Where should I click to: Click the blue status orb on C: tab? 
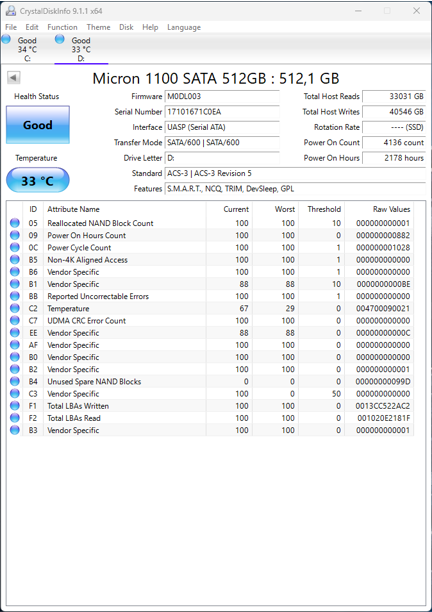pyautogui.click(x=6, y=39)
